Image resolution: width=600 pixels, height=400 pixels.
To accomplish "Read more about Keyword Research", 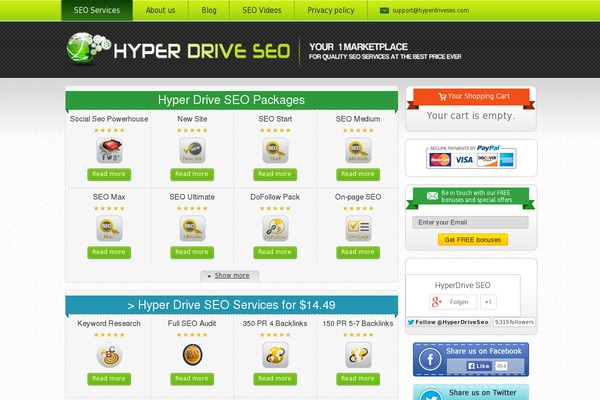I will click(109, 379).
